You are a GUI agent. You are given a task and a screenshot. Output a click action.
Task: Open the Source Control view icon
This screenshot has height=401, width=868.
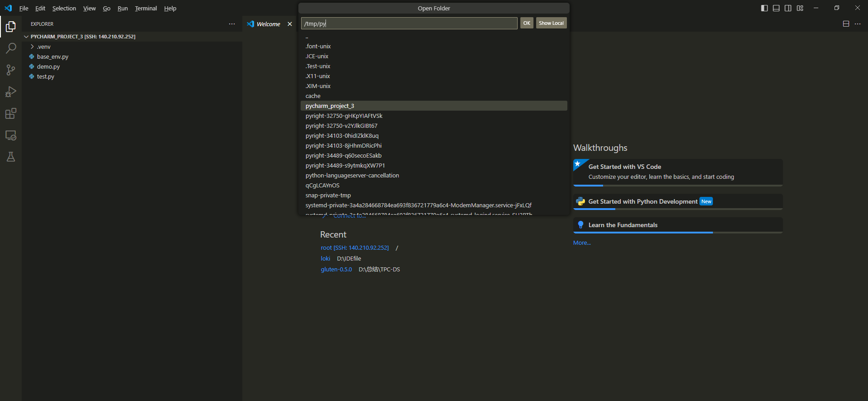11,70
